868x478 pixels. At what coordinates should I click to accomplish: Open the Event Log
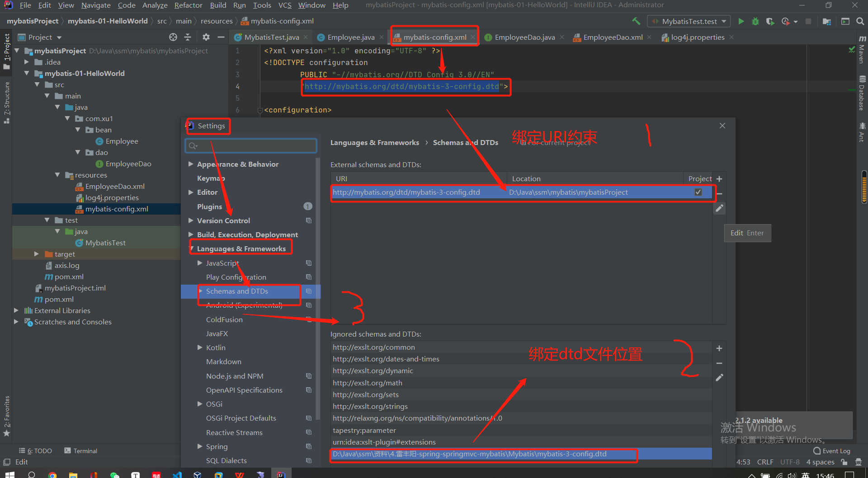point(832,451)
